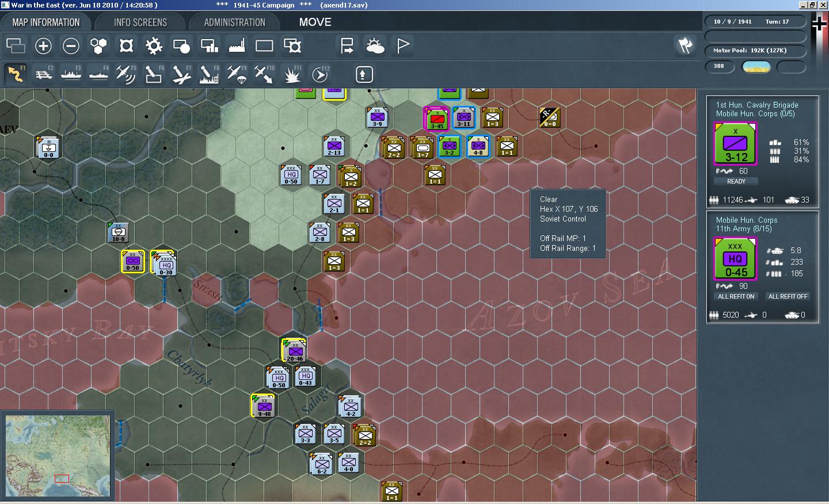Click the up-arrow icon in toolbar
Image resolution: width=829 pixels, height=504 pixels.
pos(364,74)
